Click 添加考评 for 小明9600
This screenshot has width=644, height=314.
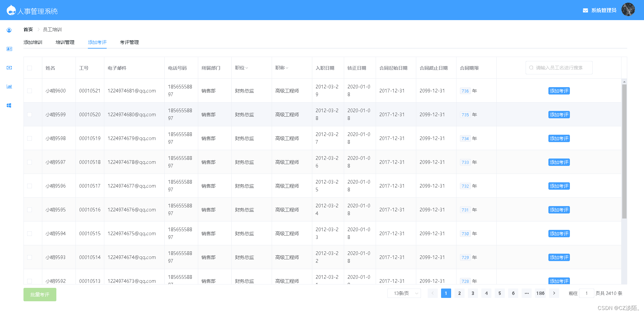coord(559,91)
